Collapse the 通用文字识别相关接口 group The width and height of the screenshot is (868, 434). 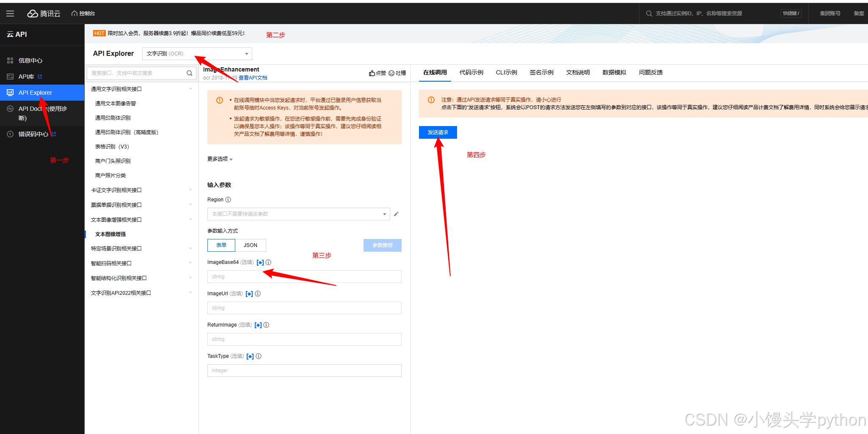141,89
